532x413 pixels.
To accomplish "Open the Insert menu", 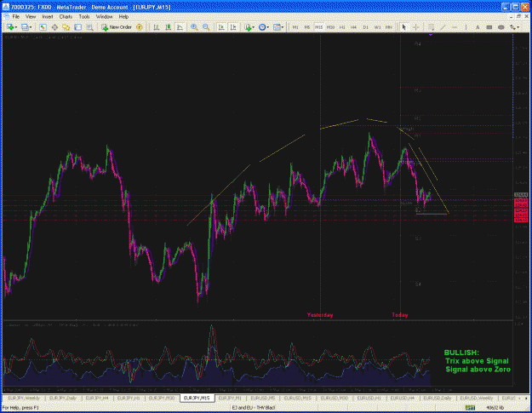I will [48, 17].
